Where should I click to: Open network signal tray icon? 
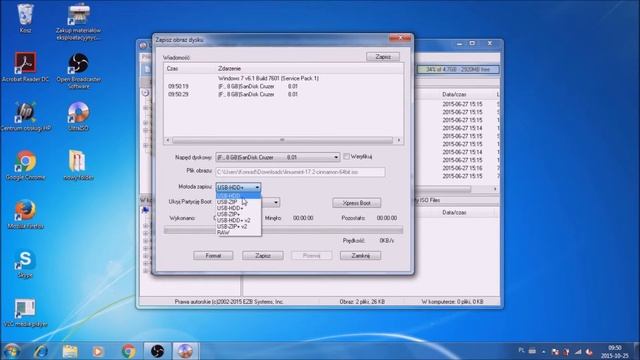tap(578, 351)
